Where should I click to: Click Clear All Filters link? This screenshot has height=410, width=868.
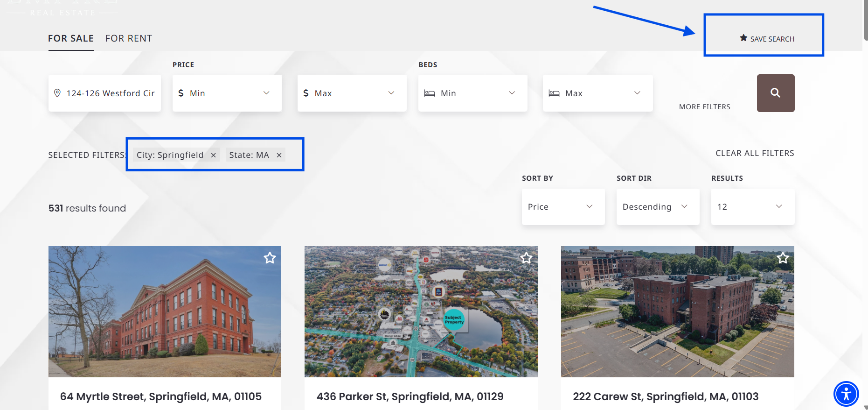click(x=755, y=153)
